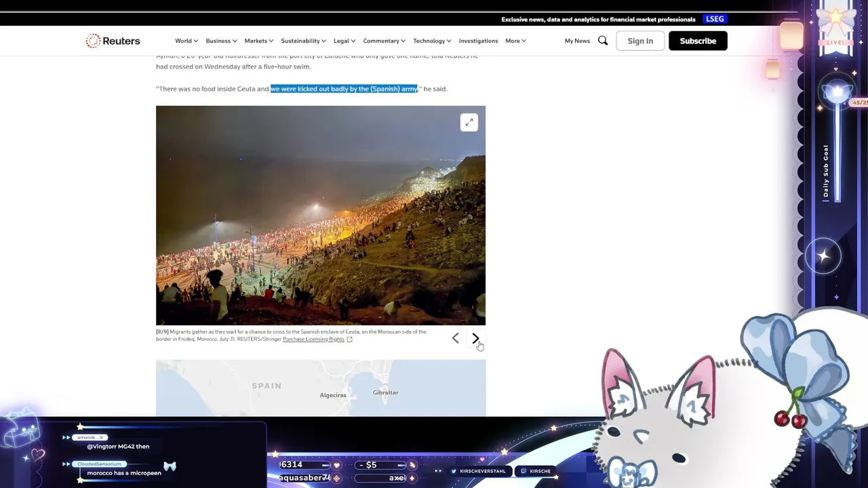The image size is (868, 488).
Task: Click the top banner text 'Exclusive news, data and analytics'
Action: click(599, 19)
